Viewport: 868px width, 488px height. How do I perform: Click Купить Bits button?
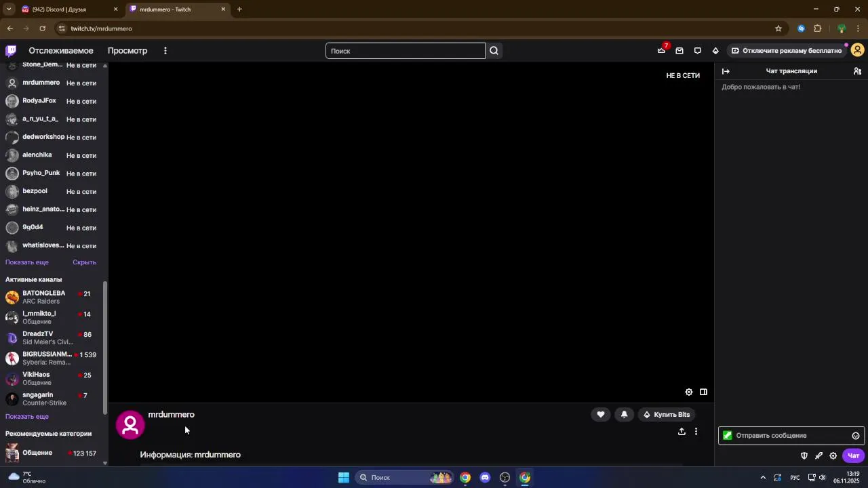point(667,415)
